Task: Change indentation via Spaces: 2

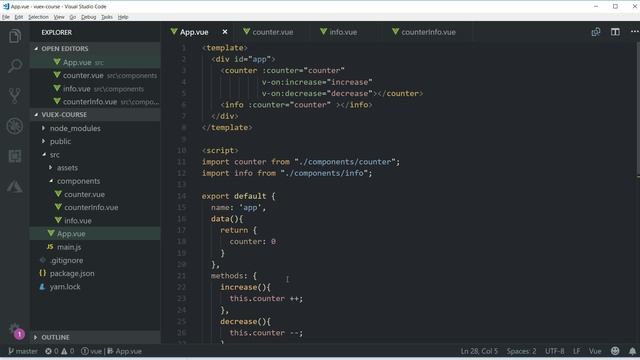Action: pyautogui.click(x=521, y=351)
